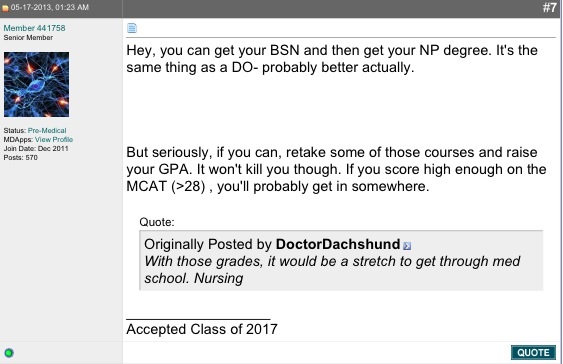Click the view-post arrow icon beside DoctorDachshund

(407, 246)
